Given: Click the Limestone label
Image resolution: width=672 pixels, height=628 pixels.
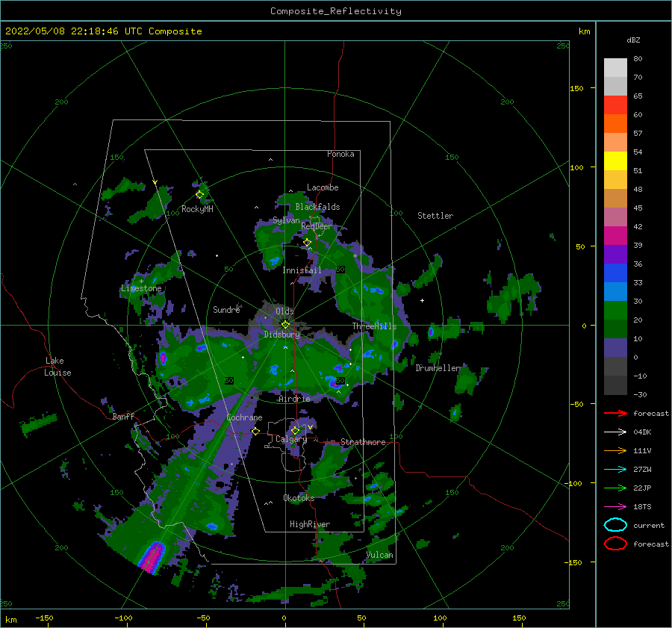Looking at the screenshot, I should click(141, 288).
